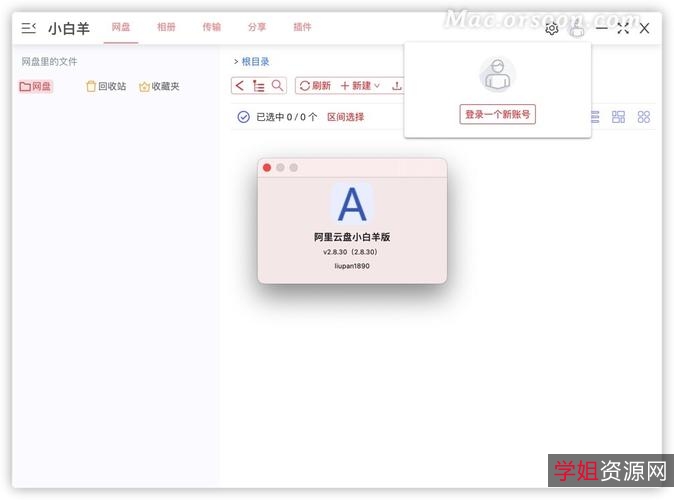Click the 区间选择 range select link
This screenshot has height=500, width=674.
[346, 117]
